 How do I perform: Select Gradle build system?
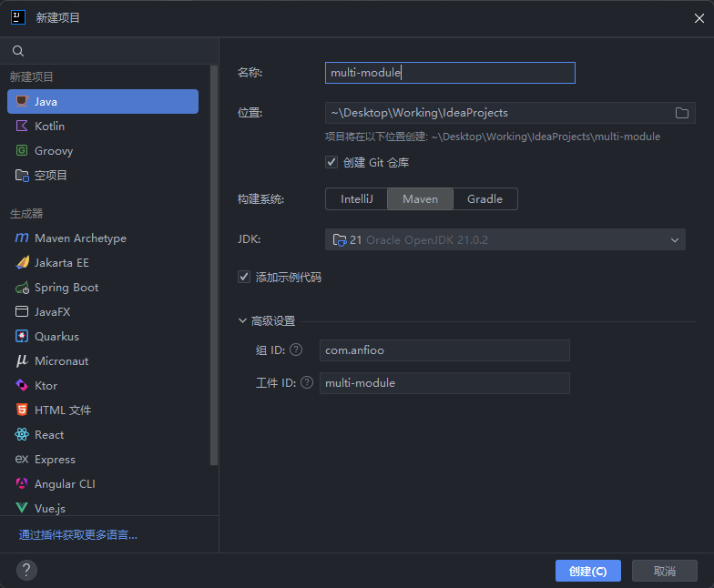484,198
